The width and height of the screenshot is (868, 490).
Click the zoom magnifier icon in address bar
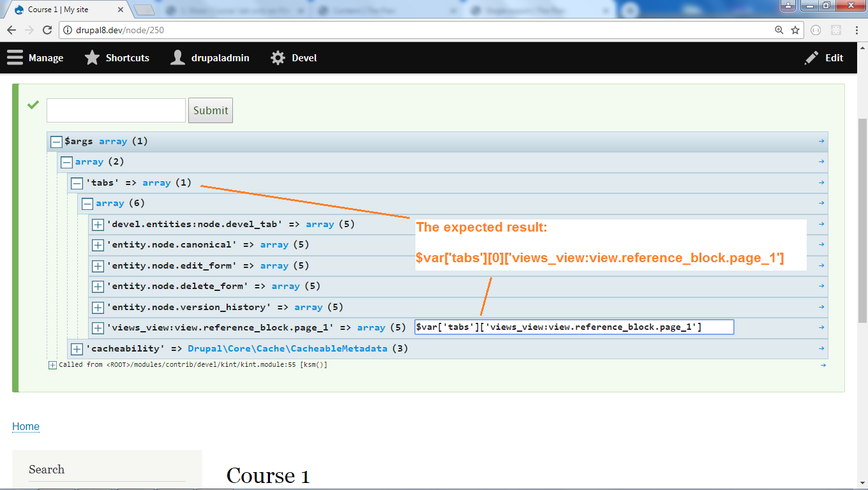coord(779,30)
